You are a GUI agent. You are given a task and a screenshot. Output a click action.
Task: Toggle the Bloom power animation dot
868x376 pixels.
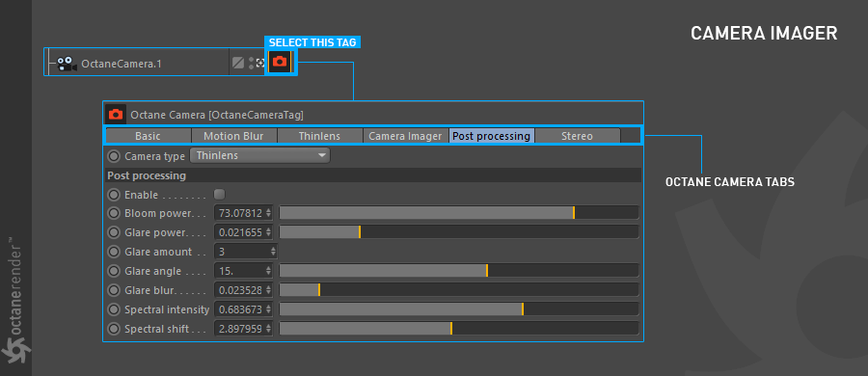[x=114, y=213]
